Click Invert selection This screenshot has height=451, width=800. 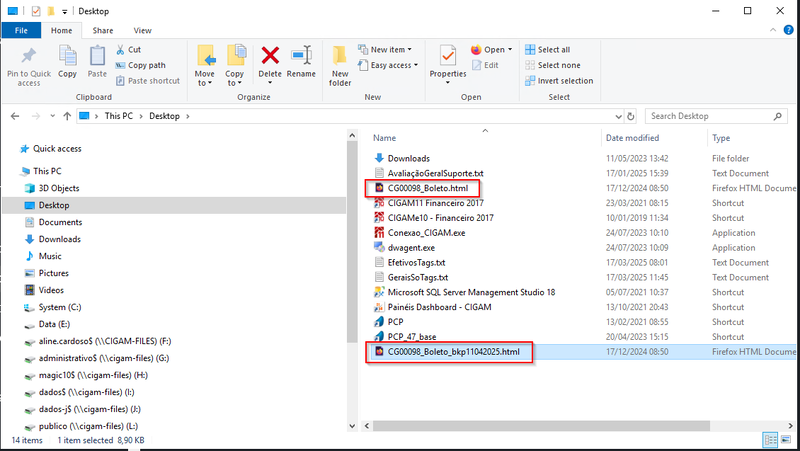pyautogui.click(x=559, y=81)
